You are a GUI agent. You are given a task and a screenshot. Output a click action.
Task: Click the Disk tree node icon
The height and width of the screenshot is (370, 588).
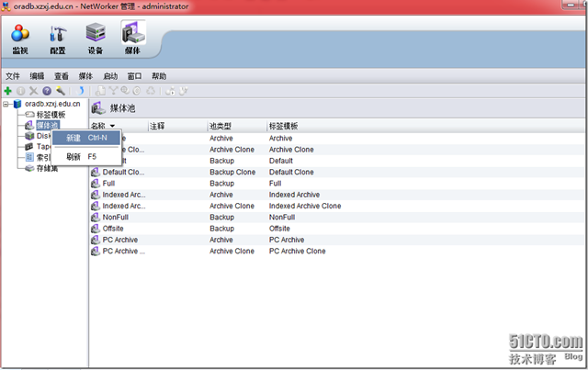29,136
